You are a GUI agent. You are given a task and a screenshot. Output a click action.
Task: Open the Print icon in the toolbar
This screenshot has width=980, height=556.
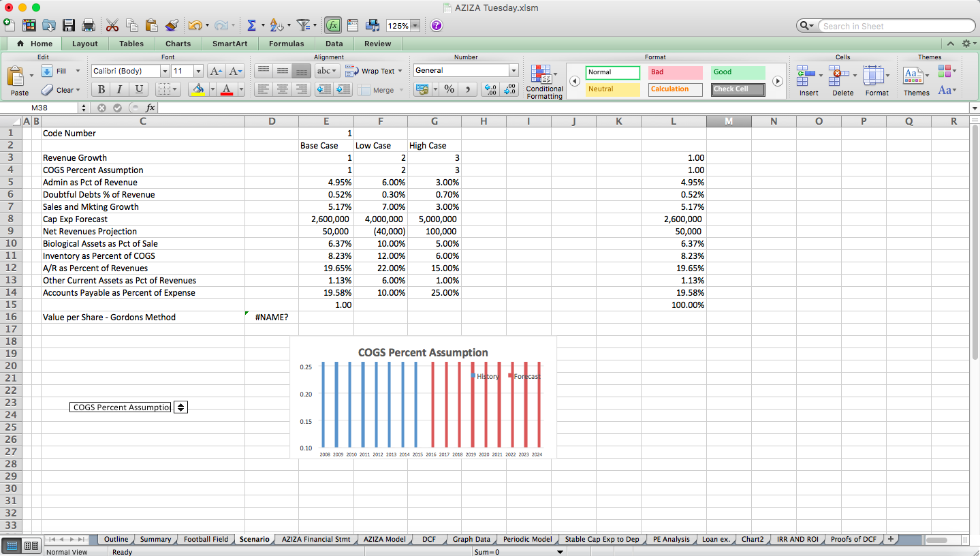point(88,25)
